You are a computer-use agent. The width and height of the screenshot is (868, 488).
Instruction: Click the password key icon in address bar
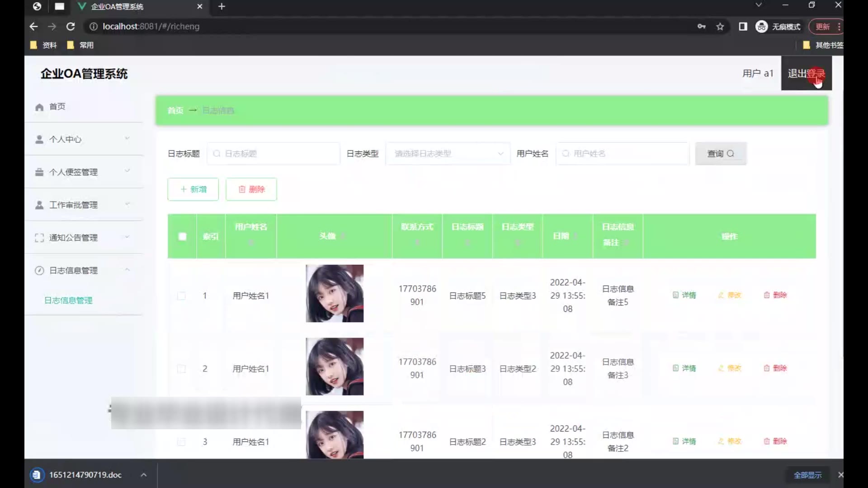(701, 27)
